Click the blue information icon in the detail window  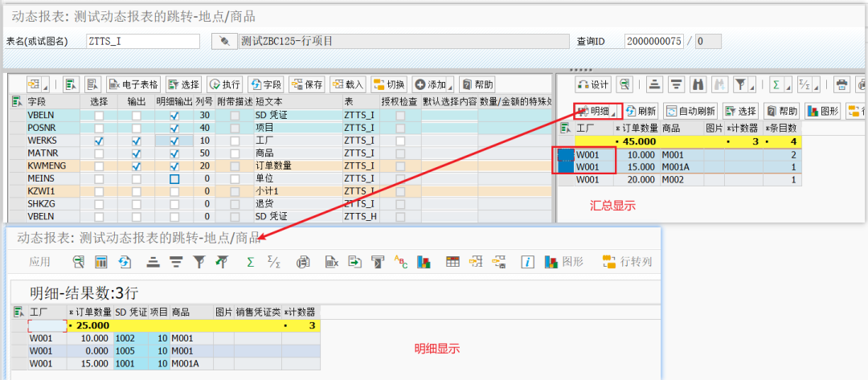[528, 262]
